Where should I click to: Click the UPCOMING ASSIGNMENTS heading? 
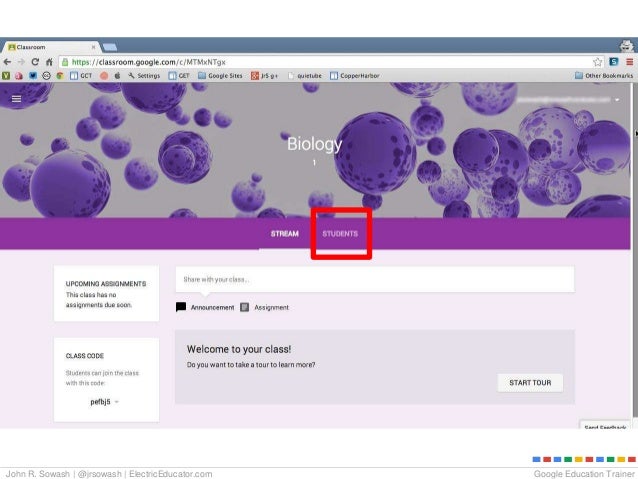pos(106,284)
